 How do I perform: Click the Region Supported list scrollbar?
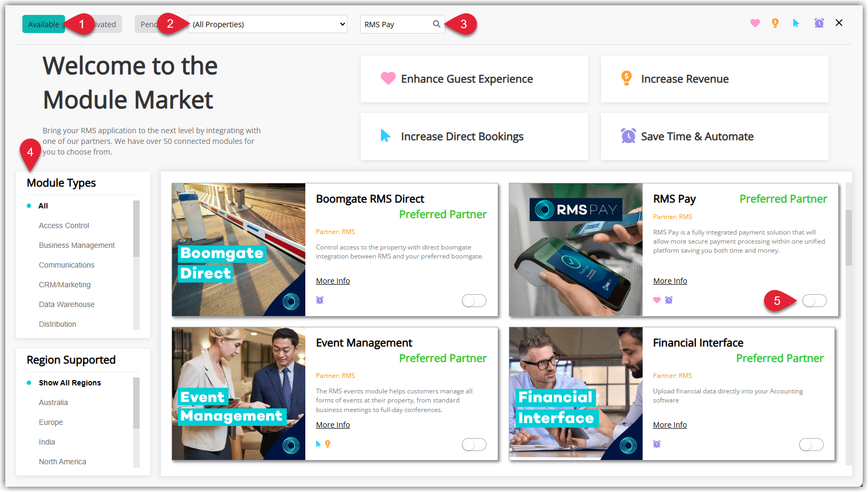[136, 403]
